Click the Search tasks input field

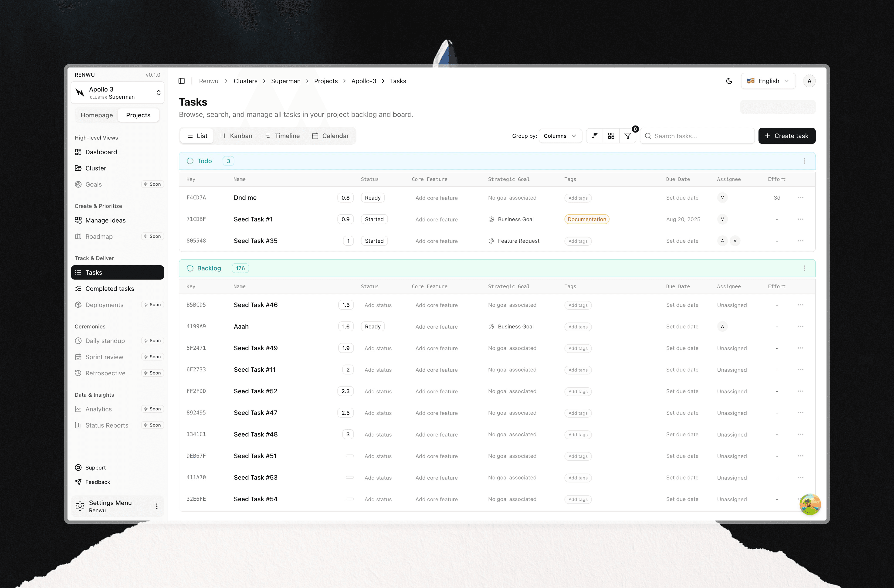(697, 136)
